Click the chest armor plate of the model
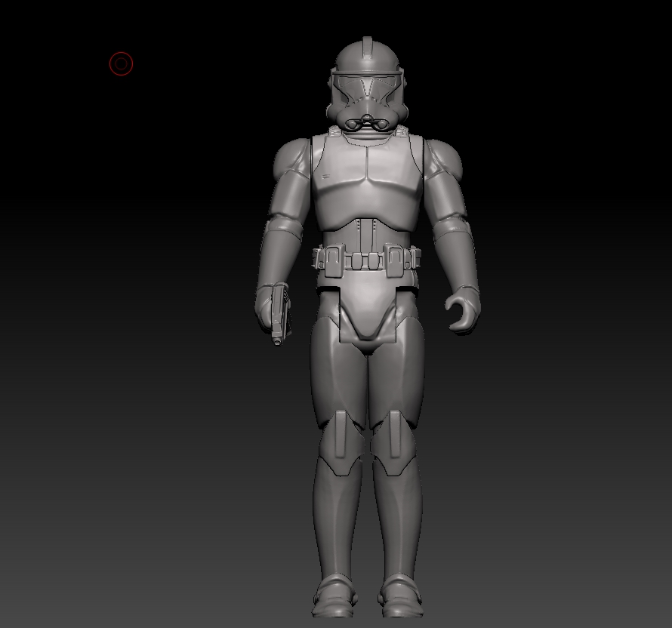 [367, 183]
